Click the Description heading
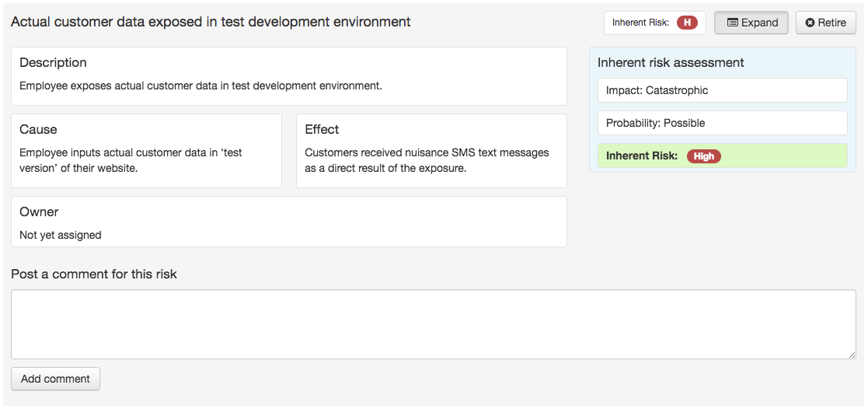 point(53,63)
